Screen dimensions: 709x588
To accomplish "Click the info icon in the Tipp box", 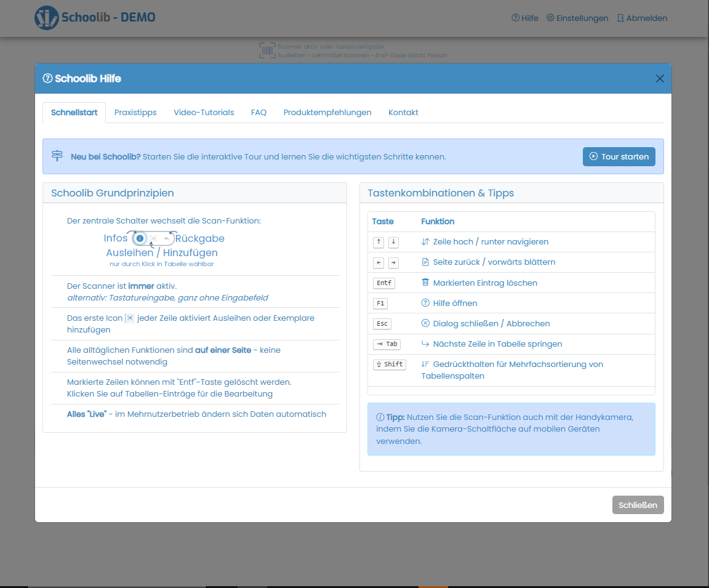I will click(380, 417).
